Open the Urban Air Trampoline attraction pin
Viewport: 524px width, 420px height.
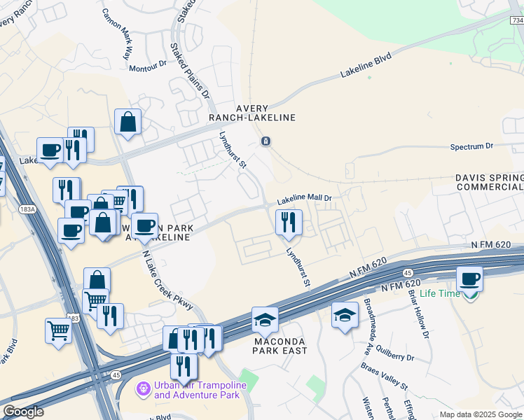click(144, 390)
